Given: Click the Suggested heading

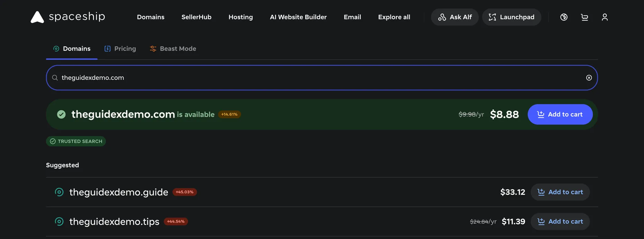Looking at the screenshot, I should tap(62, 165).
